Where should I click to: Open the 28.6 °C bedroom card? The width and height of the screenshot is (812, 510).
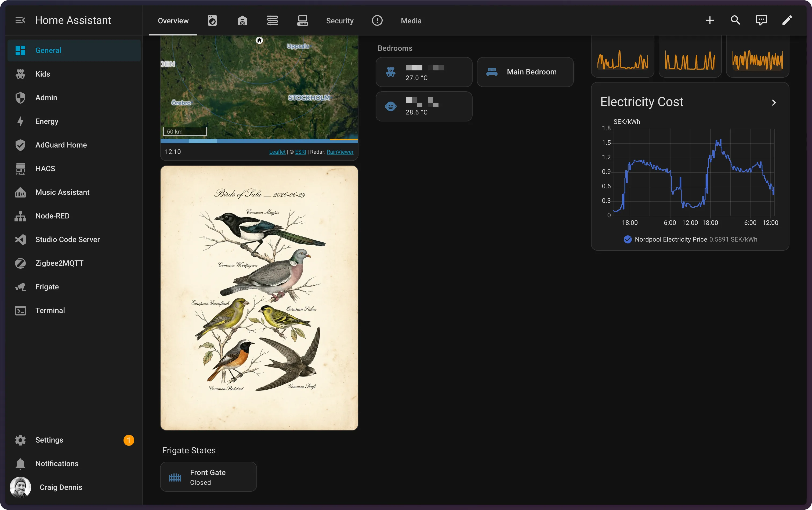click(424, 106)
